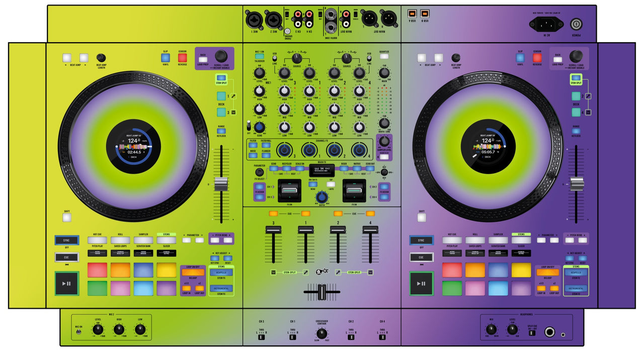Tap the left deck beat jump forward button
The width and height of the screenshot is (644, 351).
pos(84,58)
